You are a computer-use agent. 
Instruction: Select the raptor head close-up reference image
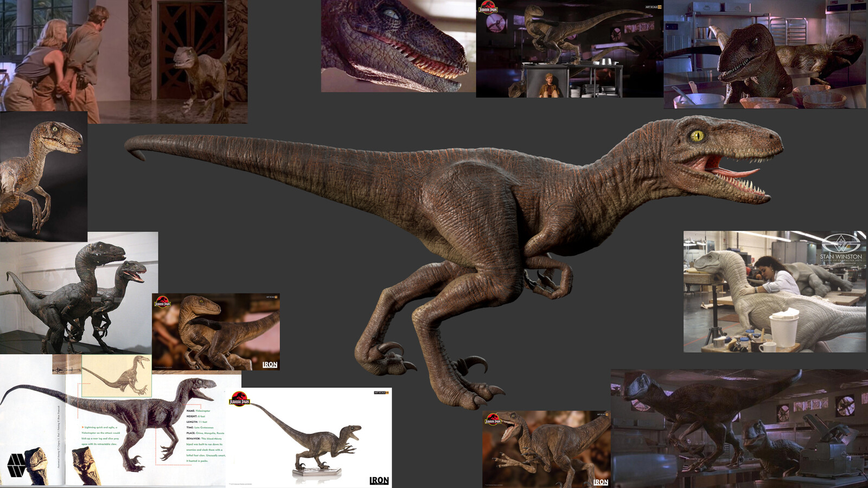pos(398,46)
